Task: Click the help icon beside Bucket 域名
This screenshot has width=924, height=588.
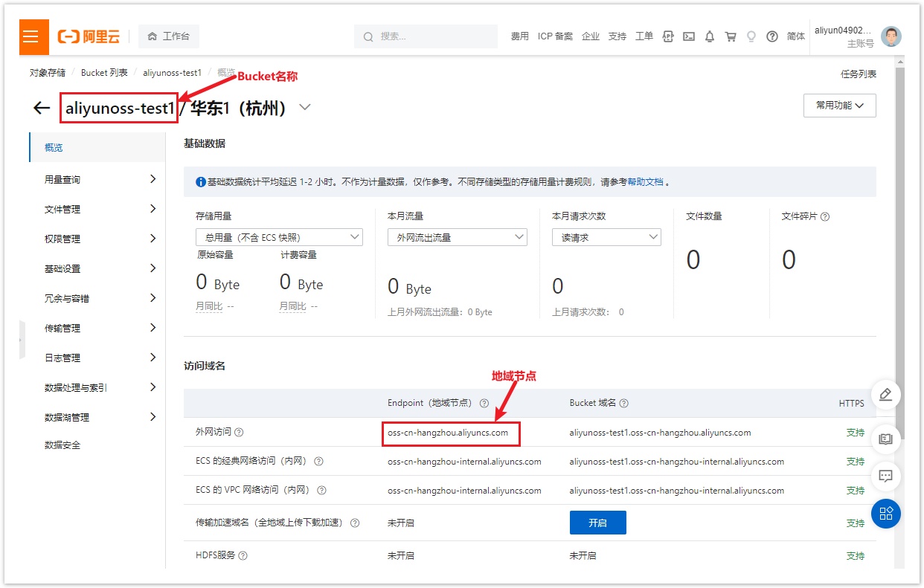Action: tap(624, 404)
